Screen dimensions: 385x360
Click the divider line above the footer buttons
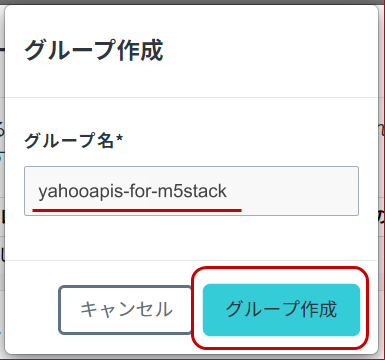[191, 260]
